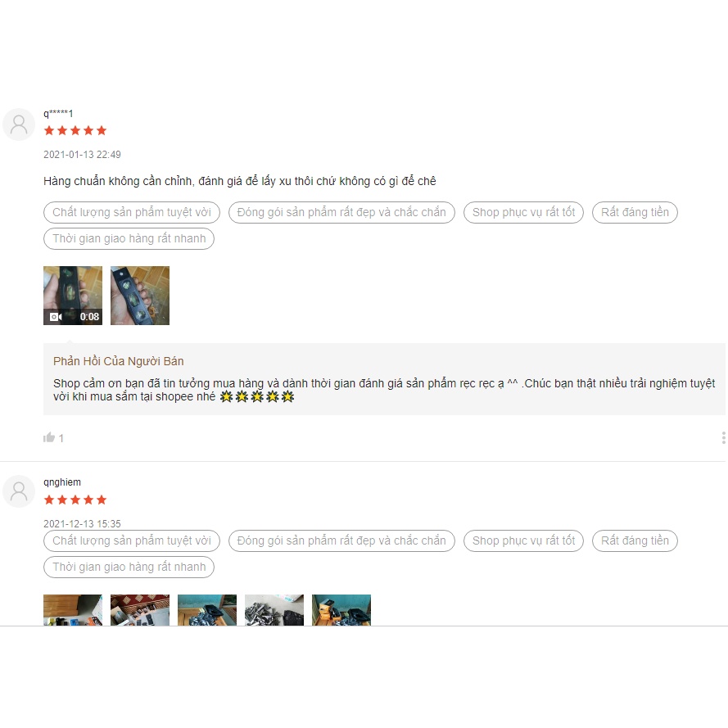This screenshot has width=728, height=728.
Task: Click 'Shop phục vụ rất tốt' in first review
Action: (524, 212)
